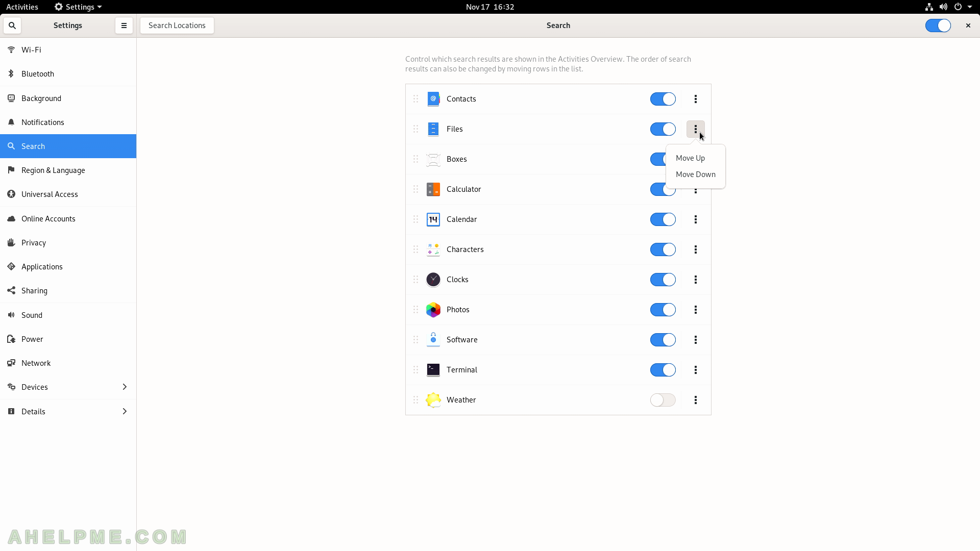The width and height of the screenshot is (980, 551).
Task: Open the Background panel
Action: pos(68,98)
